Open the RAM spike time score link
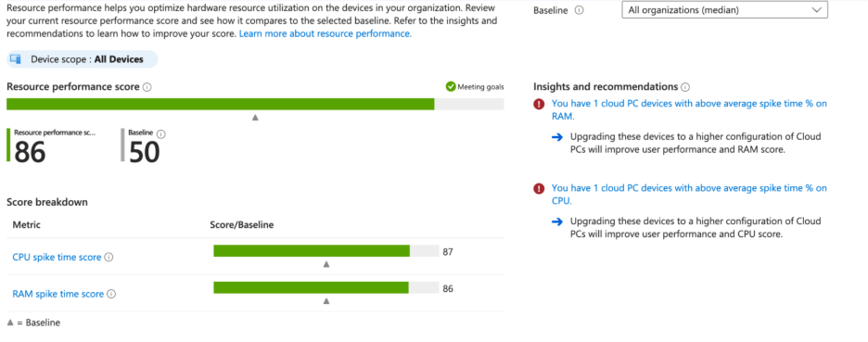This screenshot has width=868, height=342. click(x=58, y=295)
